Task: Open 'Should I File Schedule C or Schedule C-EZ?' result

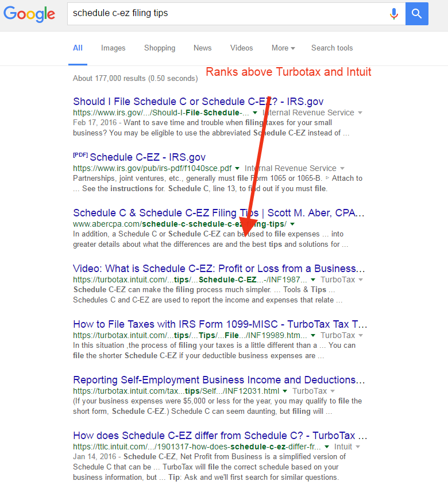Action: pos(198,102)
